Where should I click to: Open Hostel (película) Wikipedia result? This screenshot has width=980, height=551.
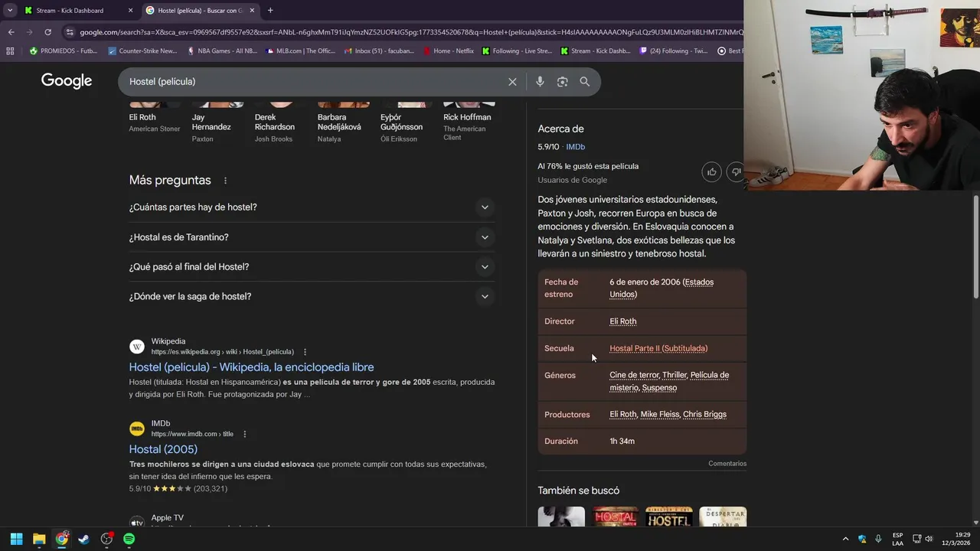point(251,367)
